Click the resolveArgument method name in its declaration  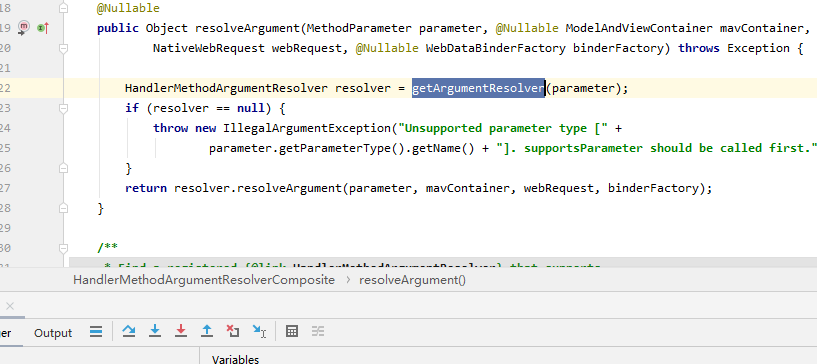point(247,28)
